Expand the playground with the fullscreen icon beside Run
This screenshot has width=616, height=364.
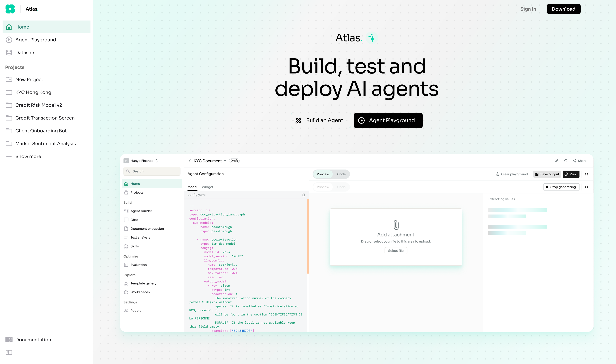tap(586, 174)
